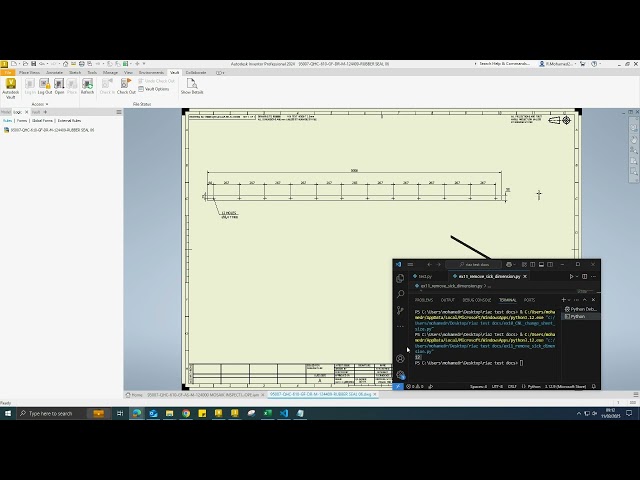Screen dimensions: 640x480
Task: Select the Python Debug terminal entry
Action: (581, 309)
